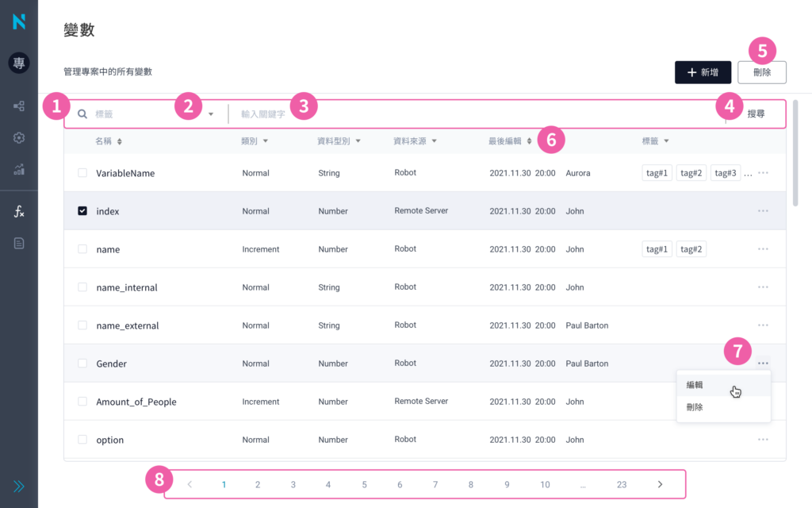Open the variables fx sidebar icon

click(x=19, y=211)
